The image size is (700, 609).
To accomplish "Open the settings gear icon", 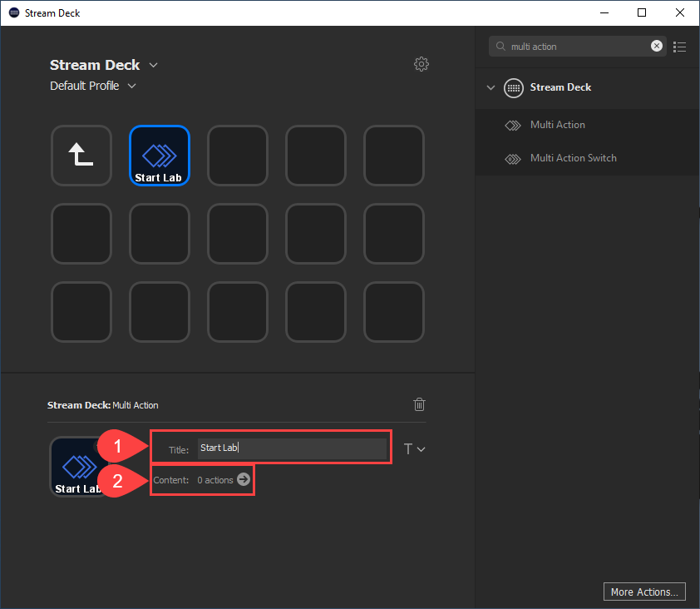I will (421, 64).
